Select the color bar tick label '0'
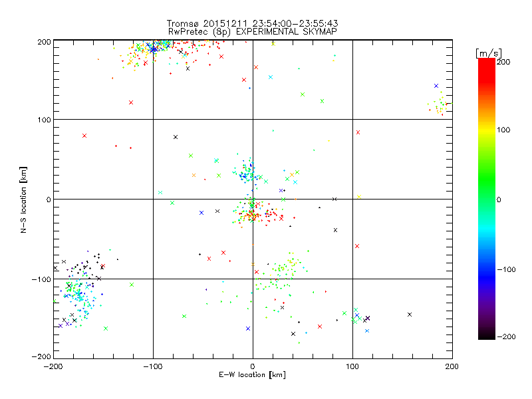This screenshot has height=399, width=532. [x=499, y=199]
